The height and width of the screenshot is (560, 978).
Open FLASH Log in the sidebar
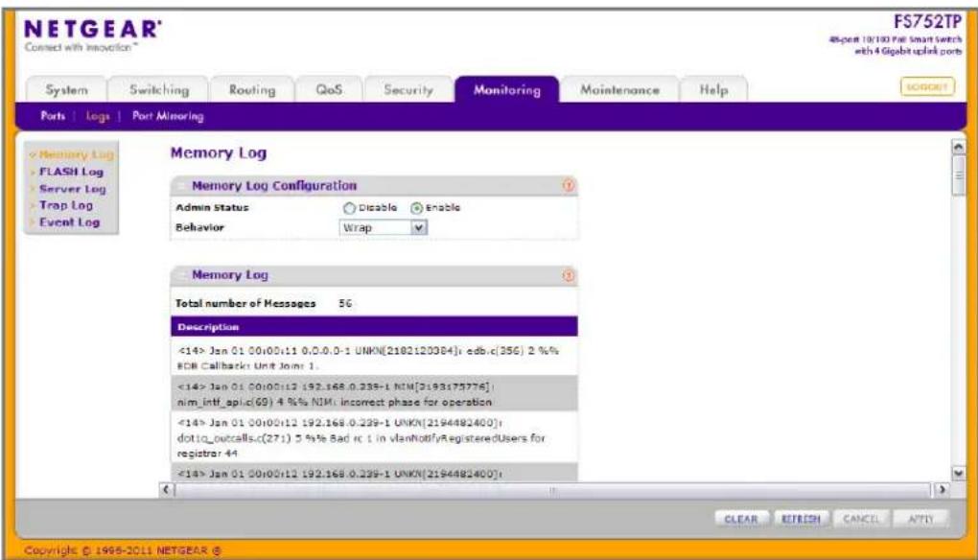point(71,172)
